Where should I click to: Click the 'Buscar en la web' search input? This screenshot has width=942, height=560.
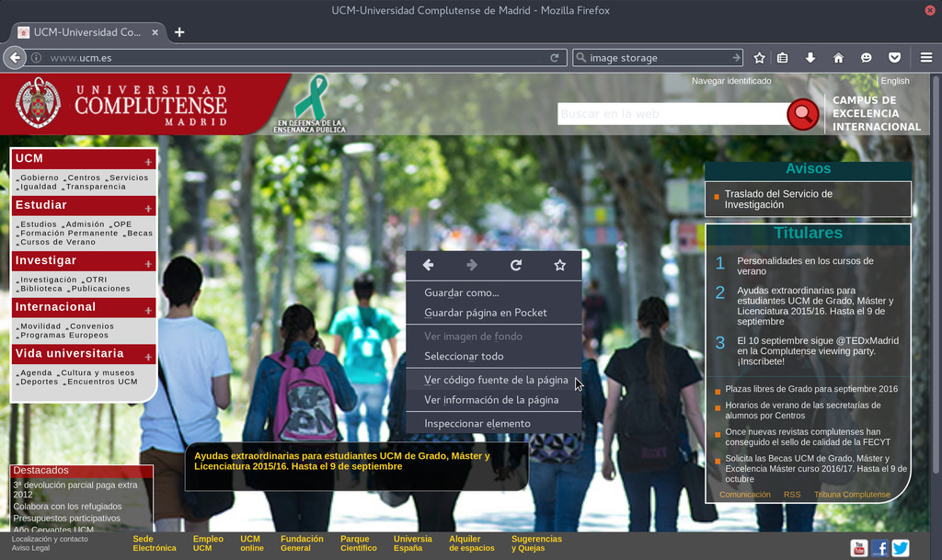[672, 113]
